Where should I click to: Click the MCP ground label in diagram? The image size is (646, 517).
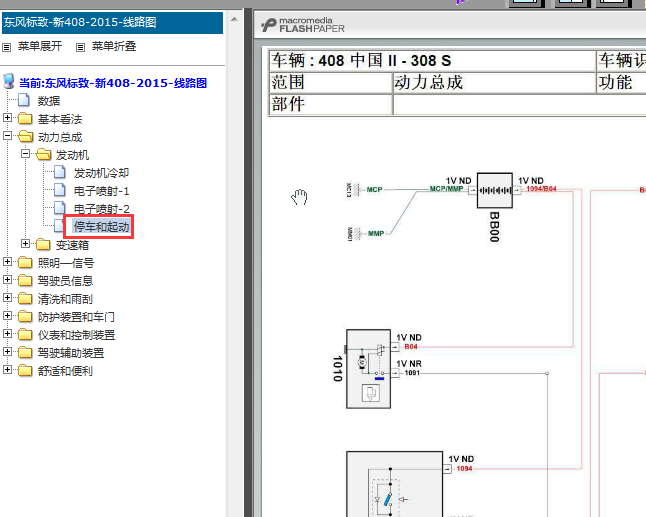tap(374, 189)
